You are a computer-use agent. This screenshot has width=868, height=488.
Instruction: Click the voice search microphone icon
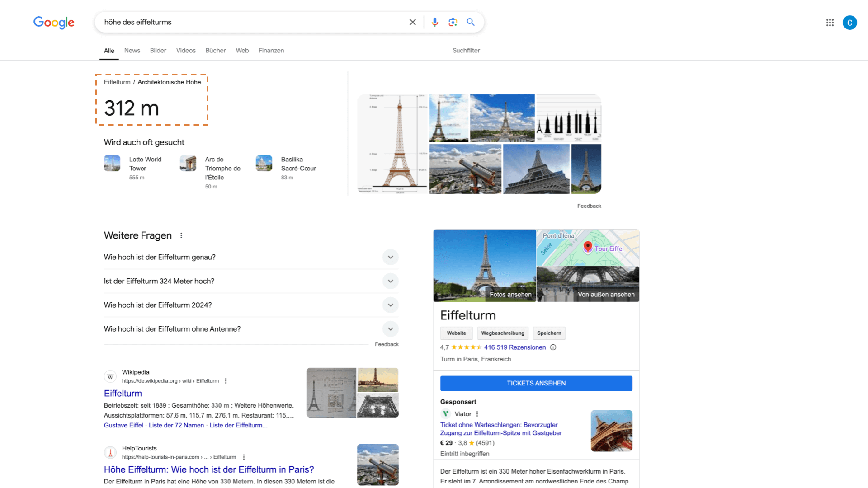tap(434, 22)
